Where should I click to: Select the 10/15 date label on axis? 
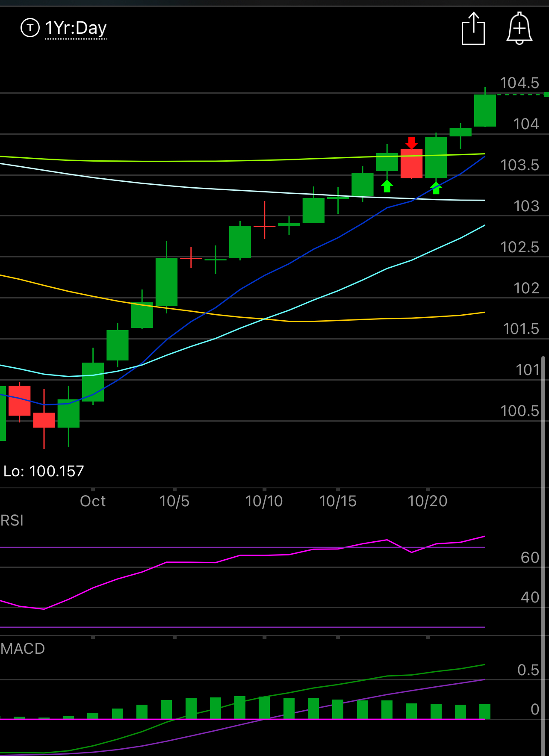338,501
